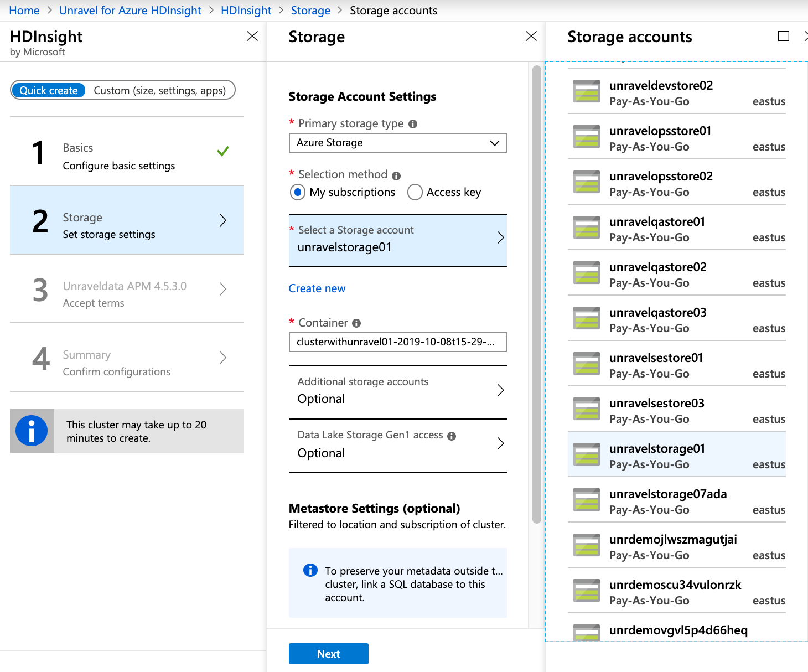Viewport: 808px width, 672px height.
Task: Click the Container name input field
Action: click(x=398, y=342)
